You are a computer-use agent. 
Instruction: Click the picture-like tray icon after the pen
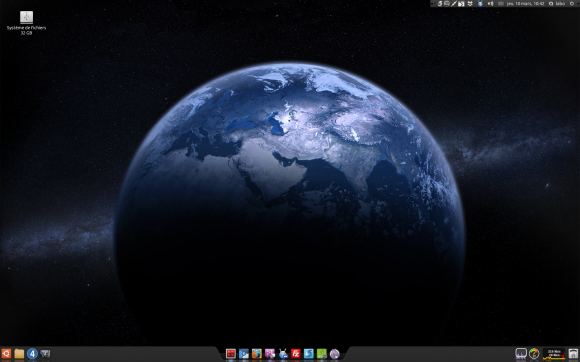pos(461,4)
